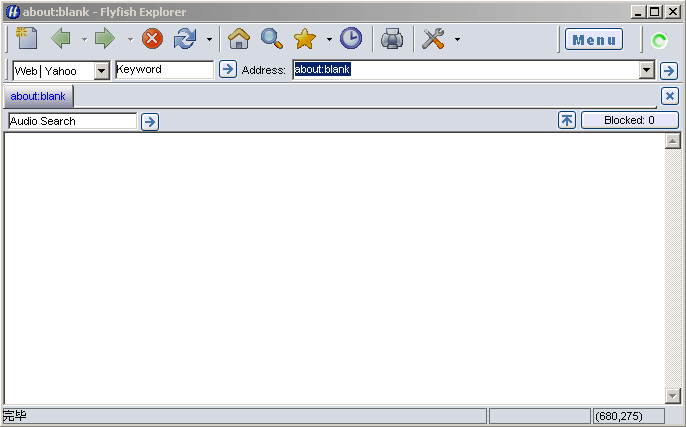Click the new page icon
686x427 pixels.
(x=27, y=39)
